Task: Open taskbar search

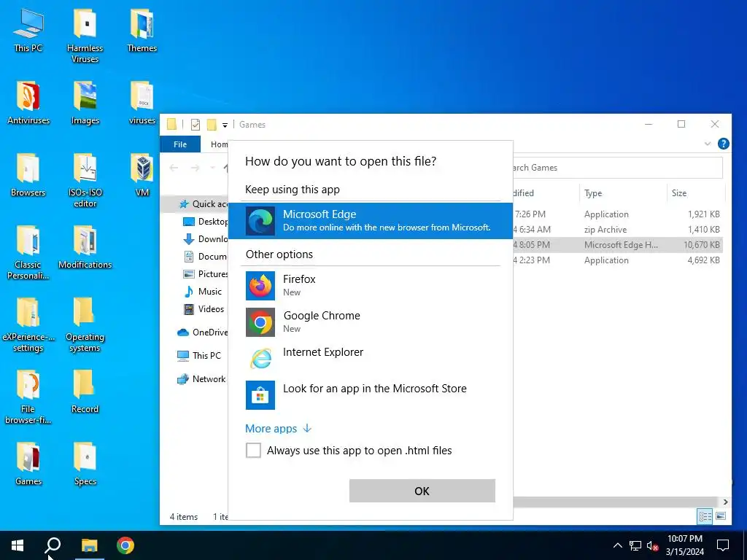Action: [53, 545]
